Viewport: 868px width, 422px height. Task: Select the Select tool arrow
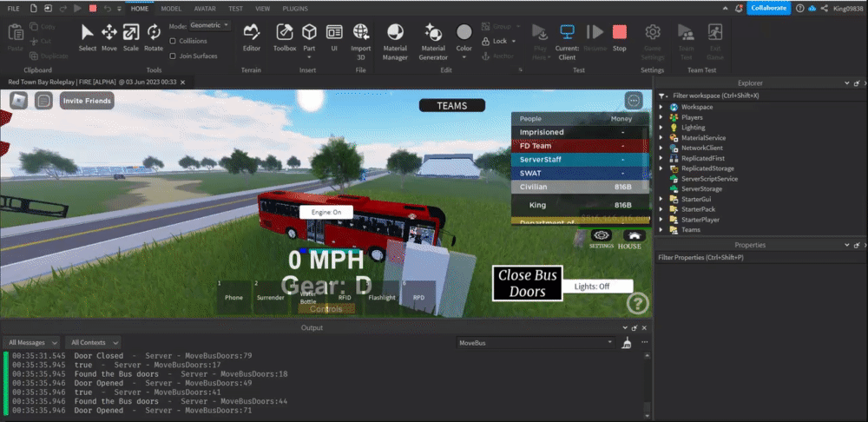87,37
